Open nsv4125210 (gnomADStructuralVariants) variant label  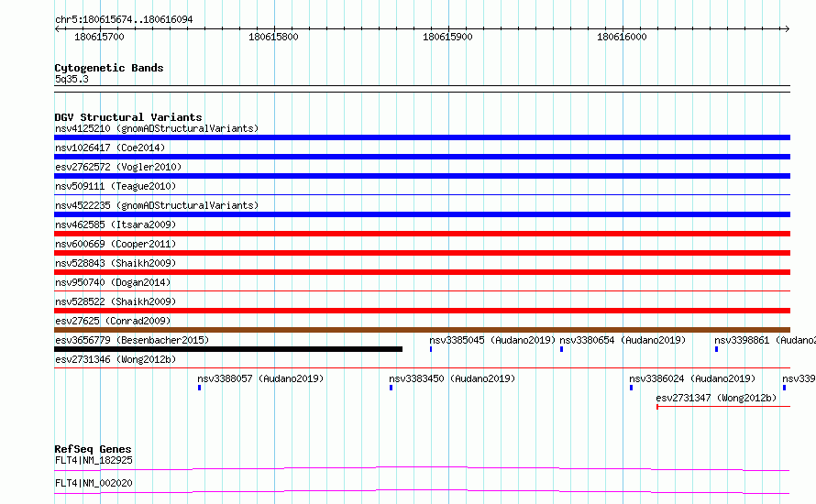point(157,128)
